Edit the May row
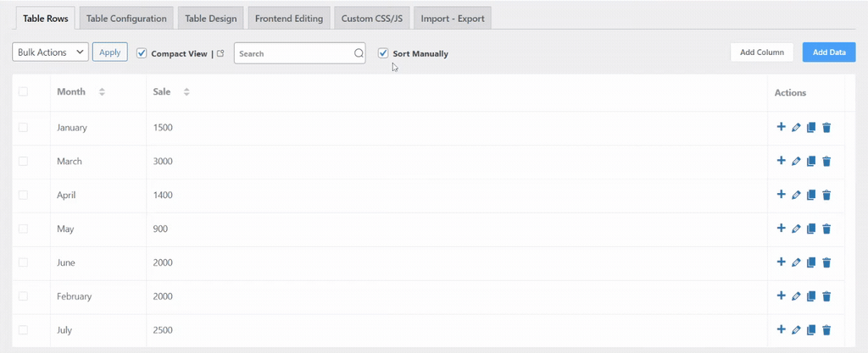The width and height of the screenshot is (868, 353). pos(796,229)
